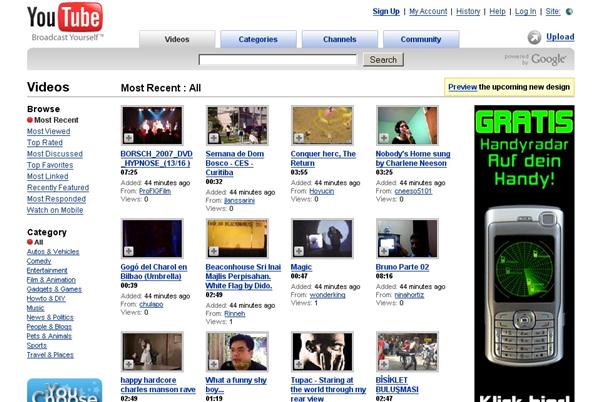Click the Handyradar advertisement banner
The width and height of the screenshot is (600, 402).
pos(523,250)
